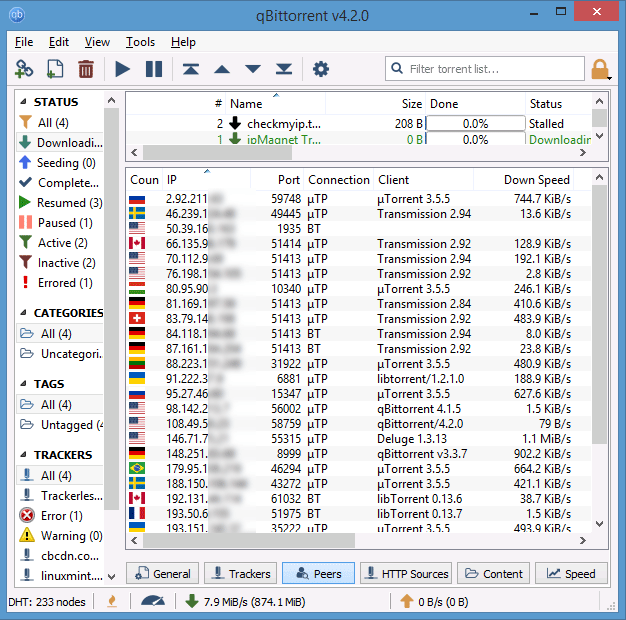Sort peers by Client column header
Viewport: 626px width, 620px height.
424,180
